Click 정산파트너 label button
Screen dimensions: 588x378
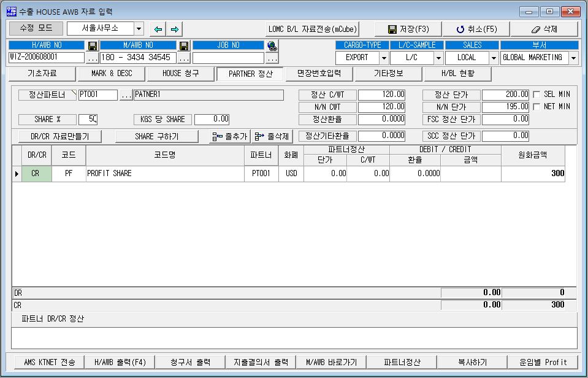coord(47,95)
